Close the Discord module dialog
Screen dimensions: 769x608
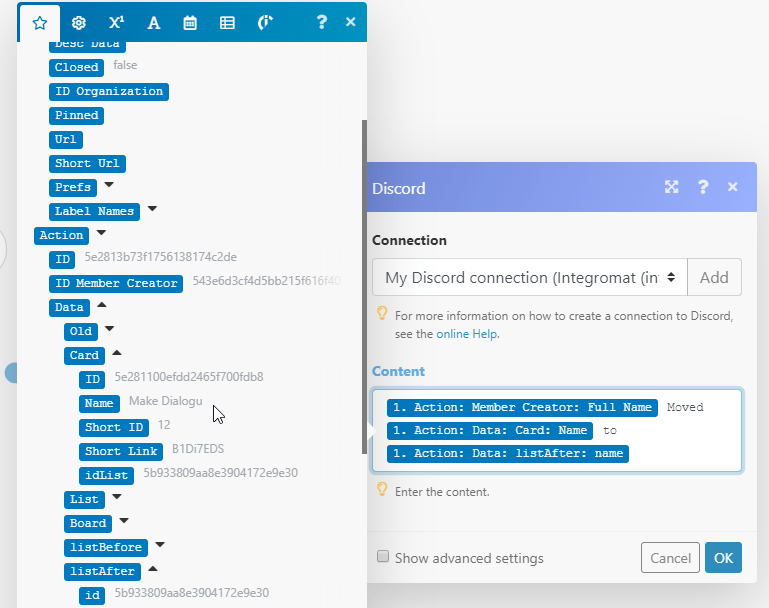[x=733, y=187]
